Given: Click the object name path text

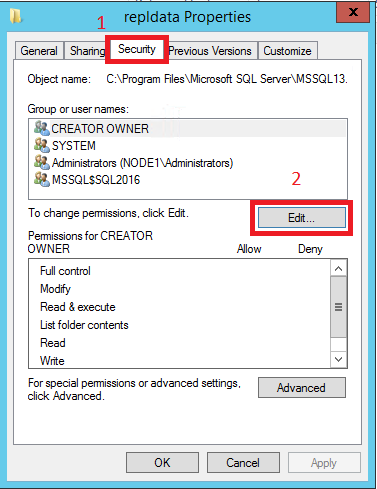Looking at the screenshot, I should [x=227, y=79].
